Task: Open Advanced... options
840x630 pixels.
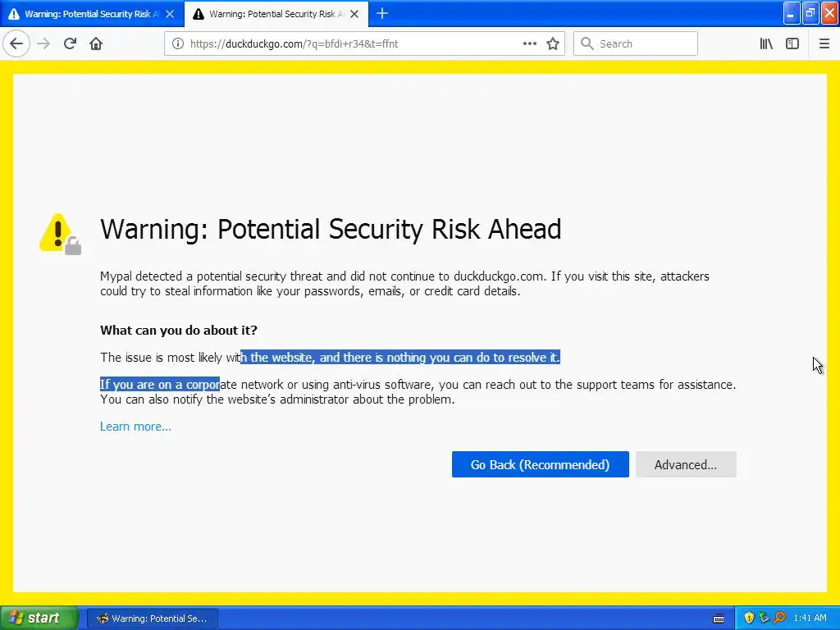Action: pos(686,464)
